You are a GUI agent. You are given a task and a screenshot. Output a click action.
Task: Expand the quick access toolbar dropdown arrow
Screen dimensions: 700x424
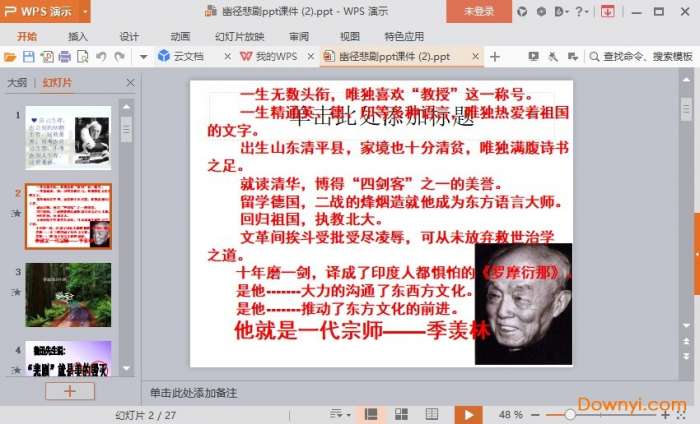click(x=143, y=57)
